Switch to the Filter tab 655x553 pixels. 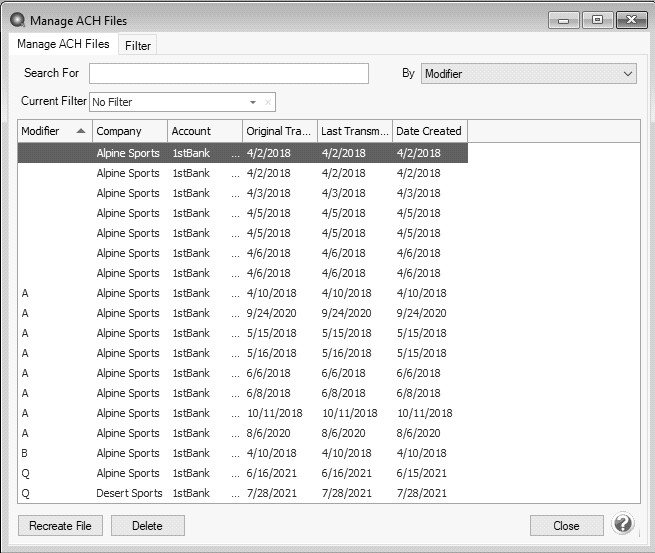coord(138,46)
